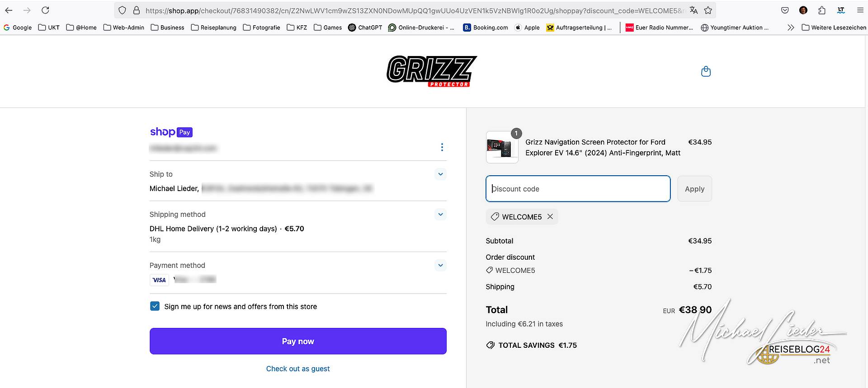Click the Michael Lieder ship-to name

(174, 188)
